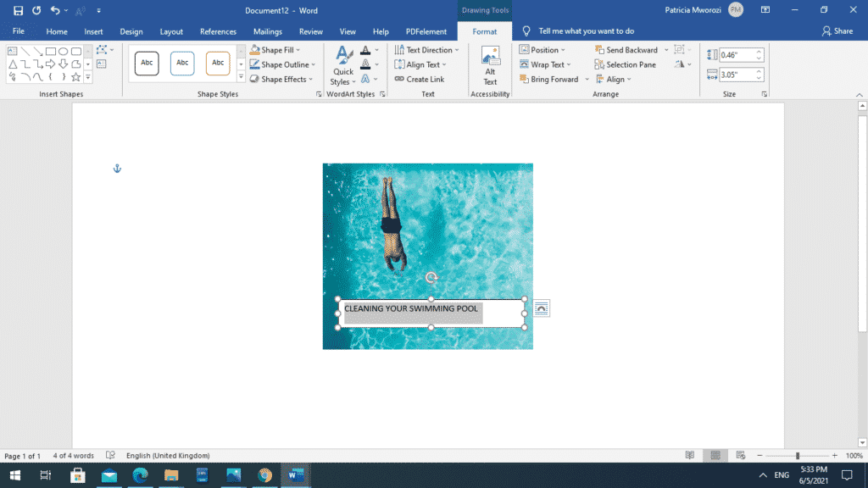Open Shape Effects options
868x488 pixels.
281,79
